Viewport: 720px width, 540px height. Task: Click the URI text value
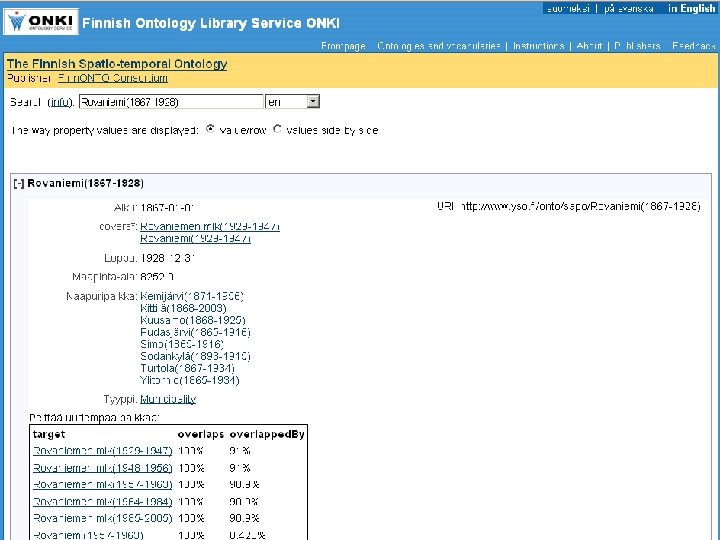coord(581,207)
